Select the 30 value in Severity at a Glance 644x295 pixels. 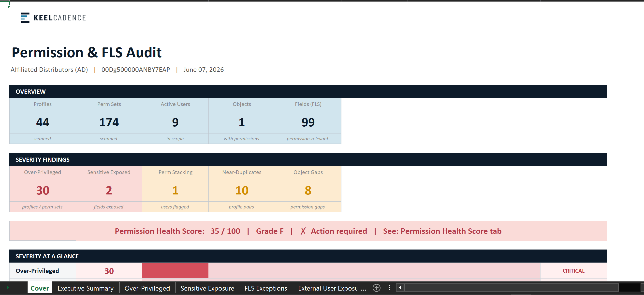[x=109, y=270]
